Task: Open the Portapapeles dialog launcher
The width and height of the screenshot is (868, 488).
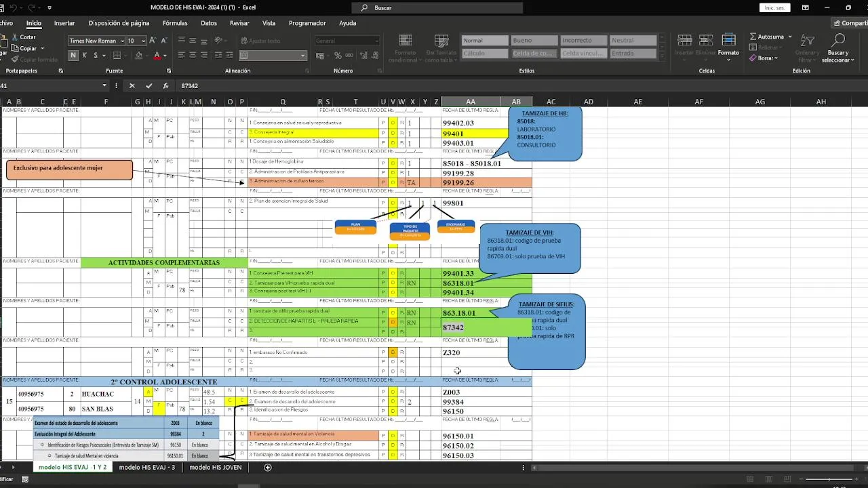Action: (60, 71)
